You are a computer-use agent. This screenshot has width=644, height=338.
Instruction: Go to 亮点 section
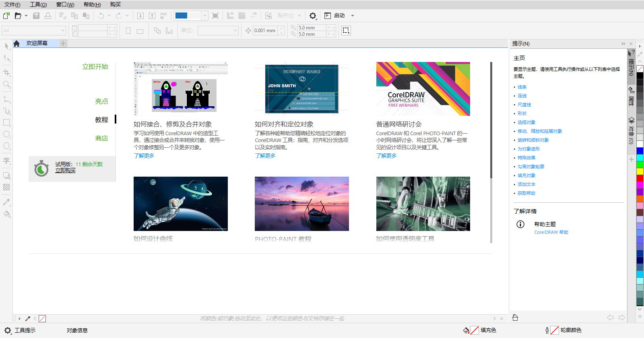[x=101, y=101]
